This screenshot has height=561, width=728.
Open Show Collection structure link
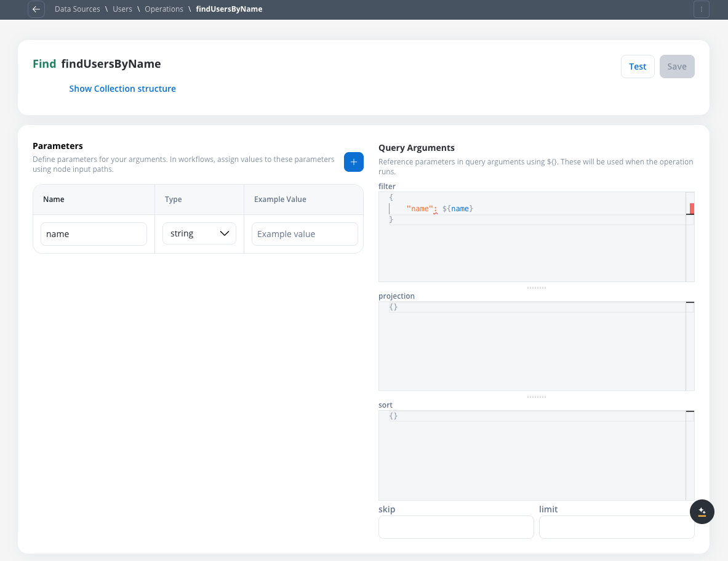[122, 89]
